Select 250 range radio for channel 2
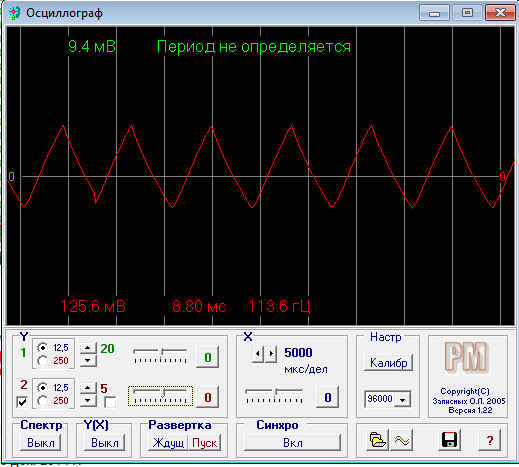Screen dimensions: 519x467 [43, 400]
